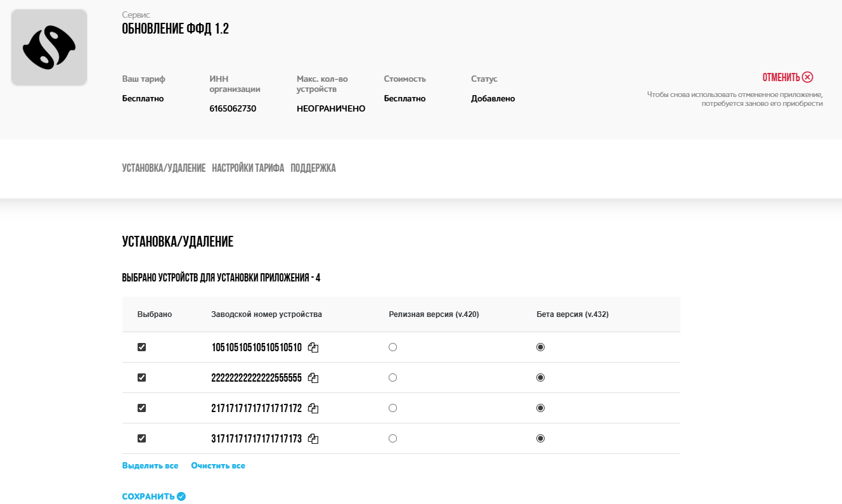Switch to Настройки тарифа tab
The height and width of the screenshot is (504, 842).
(x=248, y=168)
